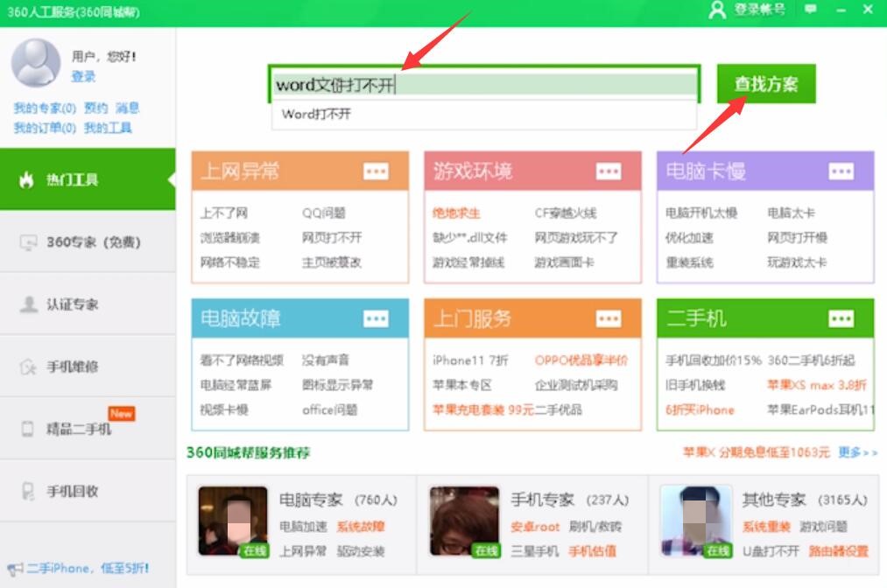The width and height of the screenshot is (887, 588).
Task: Select 浏览器崩溃 item
Action: pyautogui.click(x=229, y=237)
